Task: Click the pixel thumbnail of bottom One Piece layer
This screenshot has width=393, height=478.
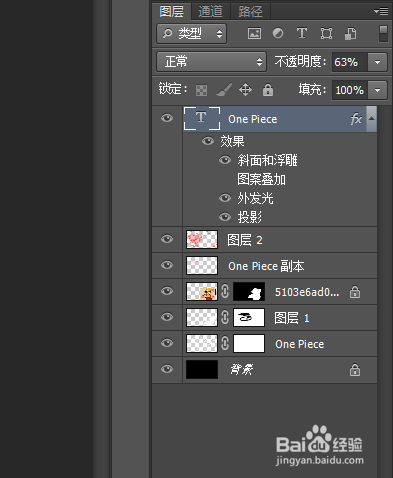Action: pos(202,343)
